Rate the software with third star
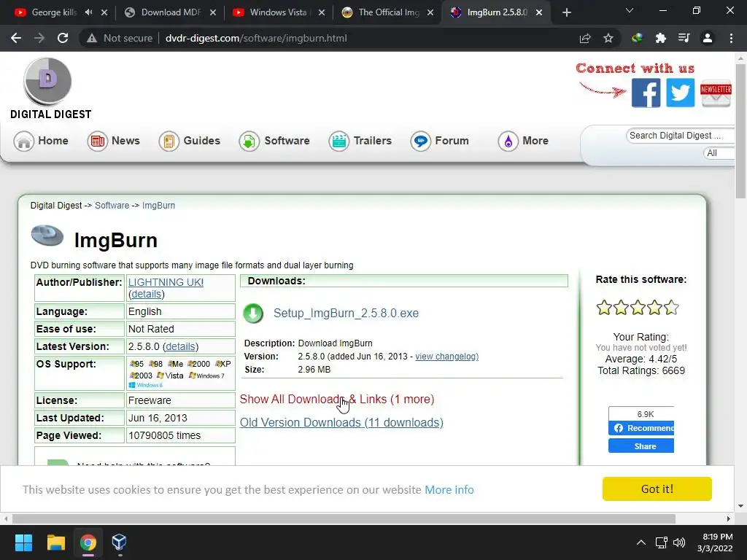Viewport: 747px width, 560px height. 638,308
